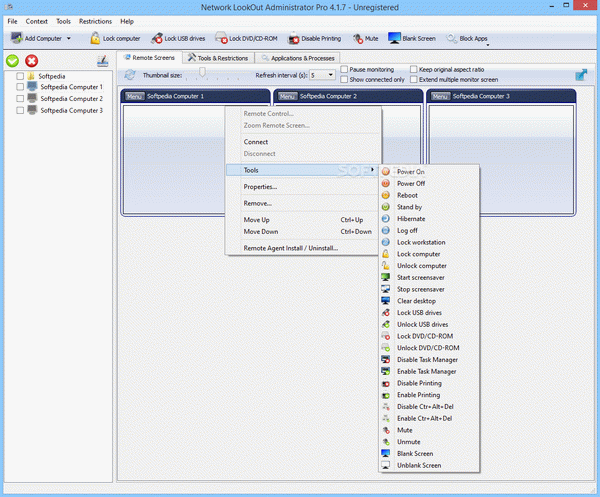Click the edit pencil icon above computer list

[x=103, y=61]
